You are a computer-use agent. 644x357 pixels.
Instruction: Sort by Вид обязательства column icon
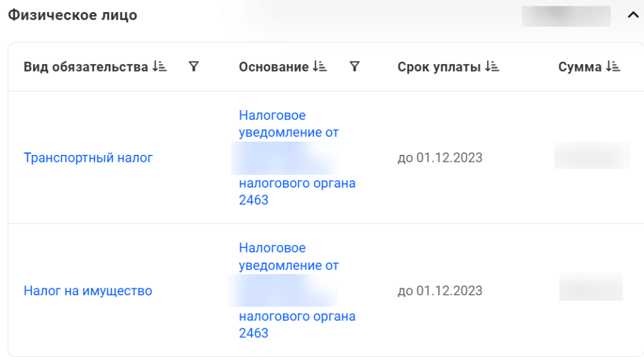159,67
